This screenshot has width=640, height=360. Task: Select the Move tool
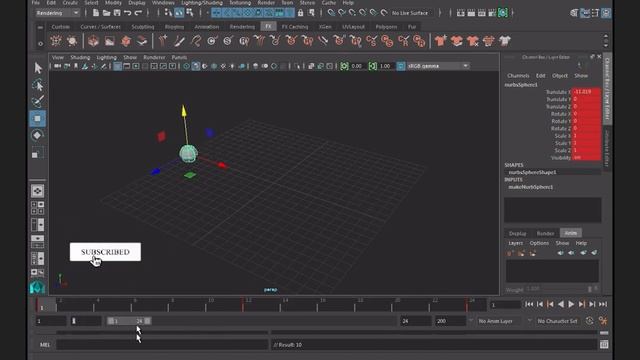38,118
